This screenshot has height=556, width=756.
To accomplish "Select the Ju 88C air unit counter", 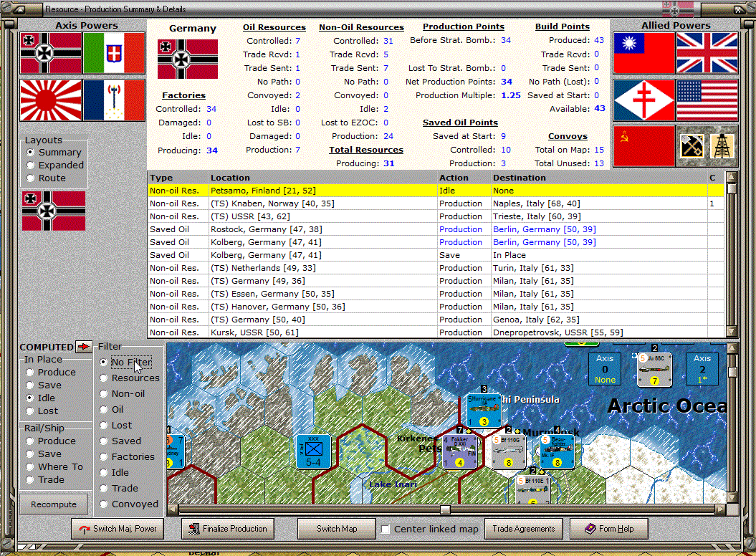I will pyautogui.click(x=654, y=370).
